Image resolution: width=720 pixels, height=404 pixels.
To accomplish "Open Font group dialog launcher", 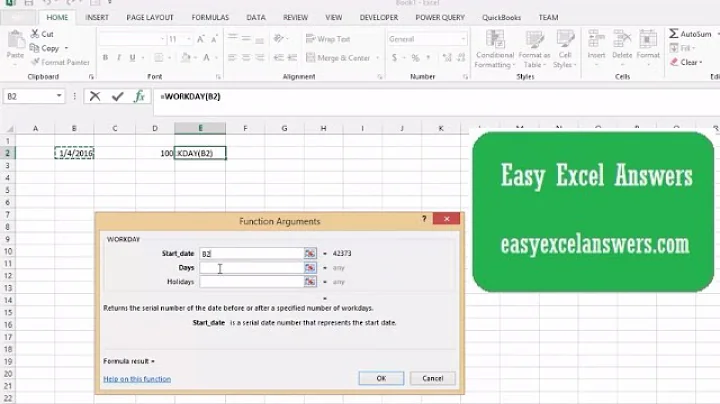I will click(x=218, y=77).
